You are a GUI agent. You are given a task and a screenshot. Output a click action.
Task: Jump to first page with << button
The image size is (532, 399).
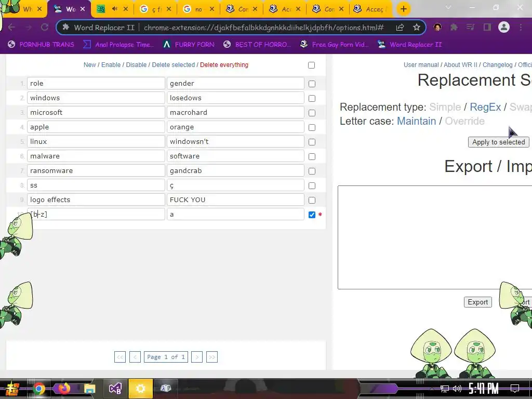(x=120, y=357)
